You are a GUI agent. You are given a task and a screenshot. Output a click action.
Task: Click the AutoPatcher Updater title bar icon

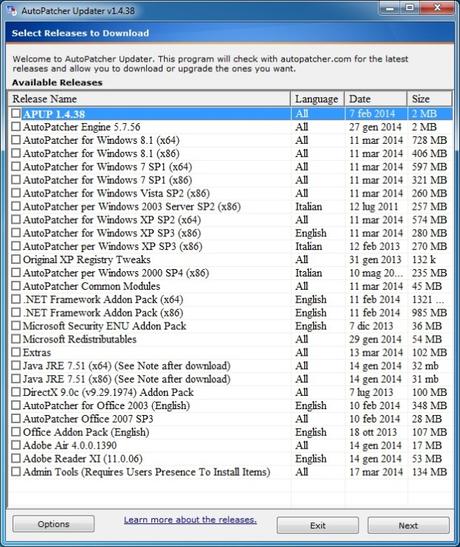click(11, 11)
